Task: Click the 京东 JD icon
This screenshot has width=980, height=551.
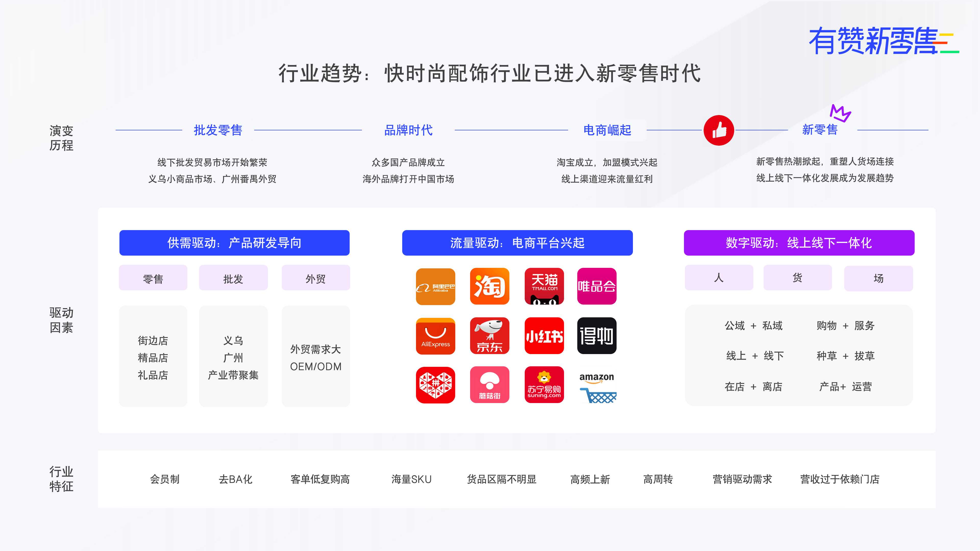Action: [490, 336]
